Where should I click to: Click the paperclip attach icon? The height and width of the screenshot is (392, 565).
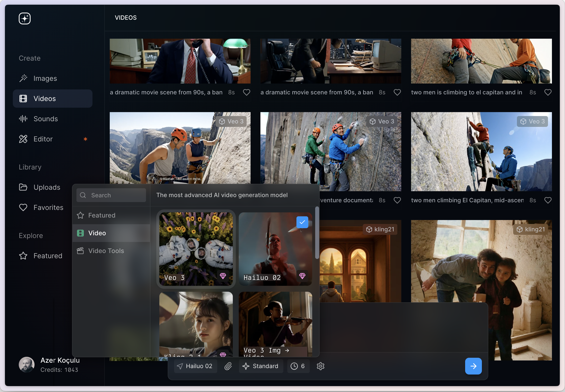click(x=228, y=366)
